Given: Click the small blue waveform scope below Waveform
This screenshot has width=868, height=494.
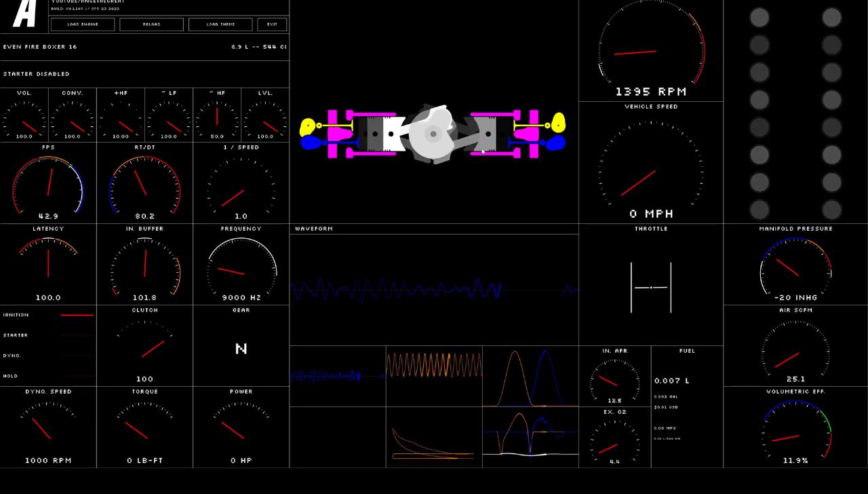Looking at the screenshot, I should pyautogui.click(x=338, y=376).
